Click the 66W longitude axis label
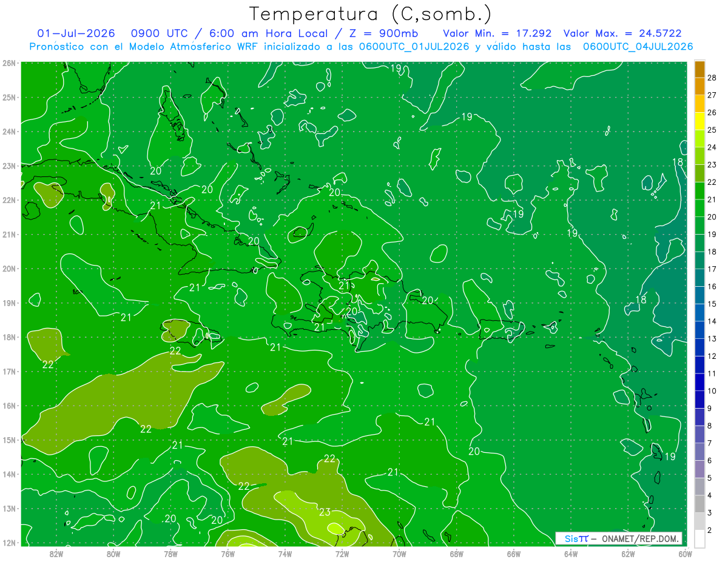The width and height of the screenshot is (728, 562). click(x=513, y=553)
